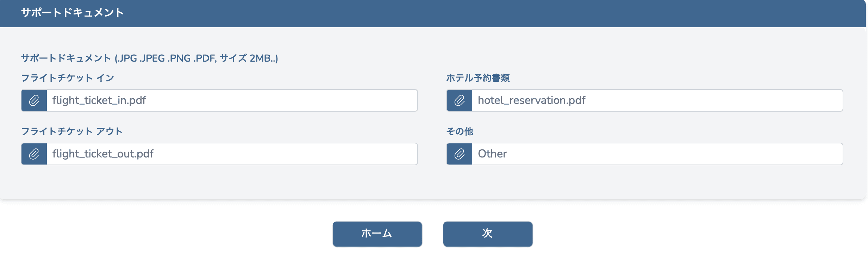Viewport: 868px width, 254px height.
Task: Click paperclip icon beside the Other field
Action: pos(460,154)
